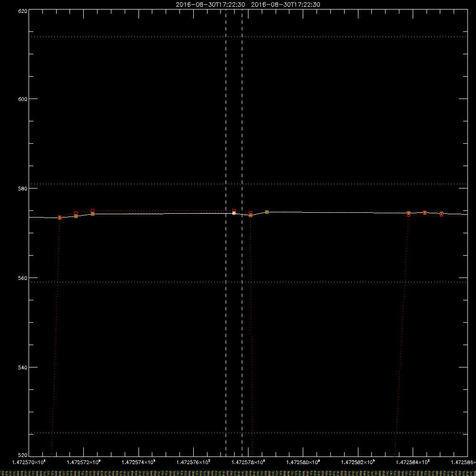Click the white asterisk data marker
Image resolution: width=476 pixels, height=476 pixels.
click(234, 213)
